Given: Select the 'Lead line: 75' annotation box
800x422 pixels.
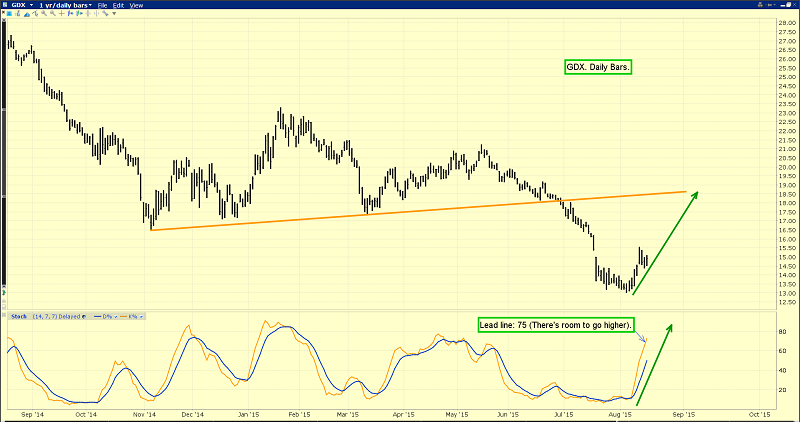Looking at the screenshot, I should (559, 325).
